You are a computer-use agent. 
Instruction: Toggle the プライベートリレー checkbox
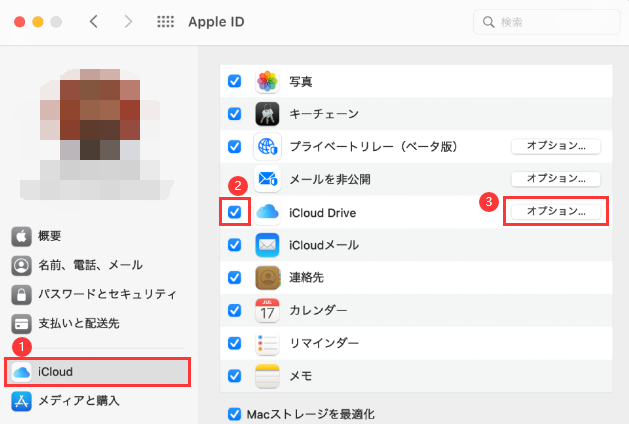pos(235,146)
